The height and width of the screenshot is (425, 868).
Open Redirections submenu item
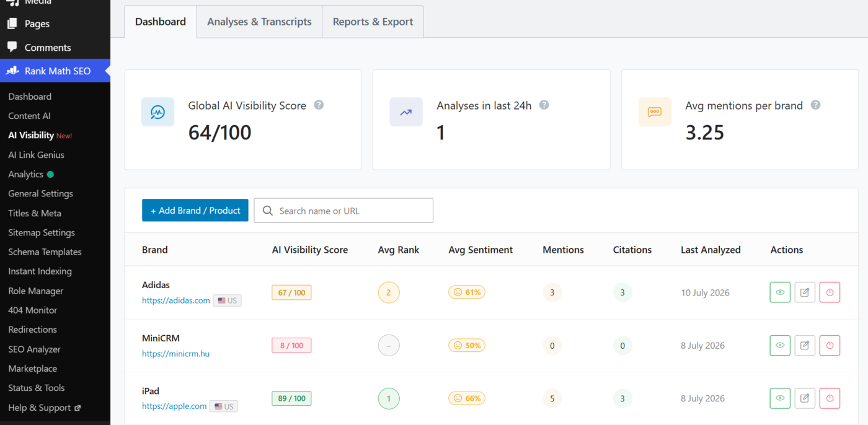(x=32, y=330)
